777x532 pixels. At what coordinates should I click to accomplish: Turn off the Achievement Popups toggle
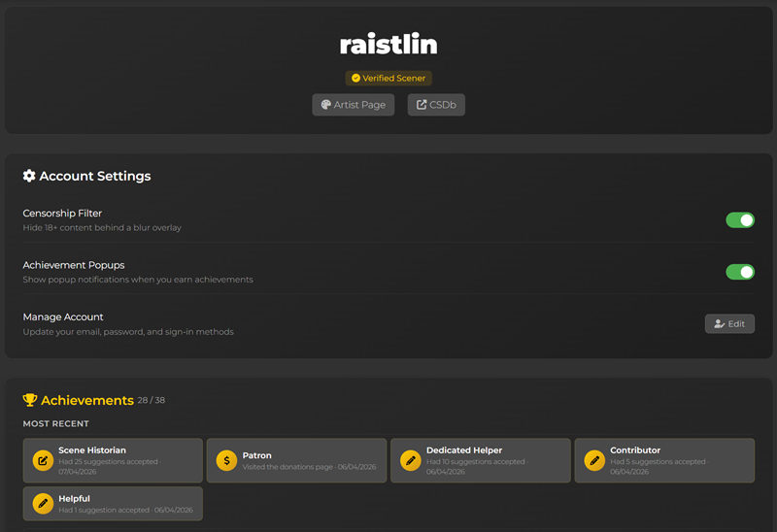pos(740,272)
